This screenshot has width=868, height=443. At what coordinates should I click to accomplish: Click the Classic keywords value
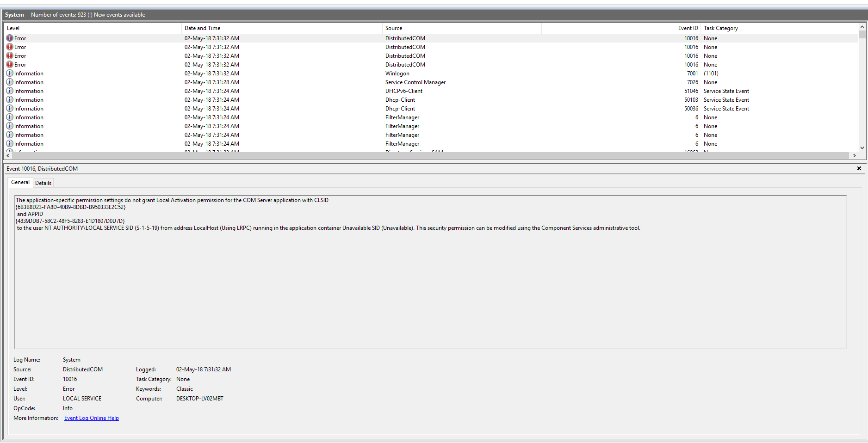point(185,389)
